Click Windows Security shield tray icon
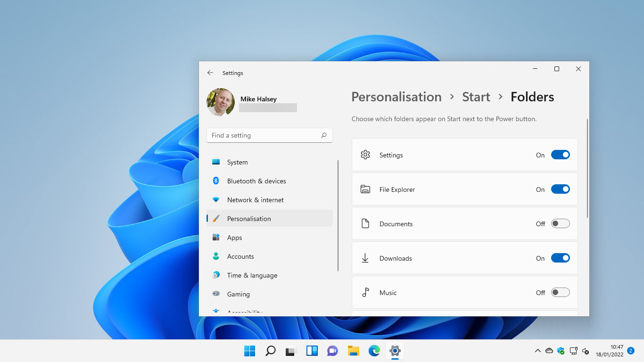This screenshot has width=644, height=362. 561,351
